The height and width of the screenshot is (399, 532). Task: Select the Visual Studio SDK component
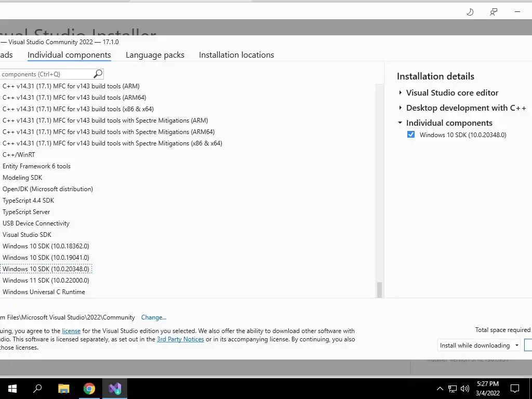pyautogui.click(x=27, y=235)
